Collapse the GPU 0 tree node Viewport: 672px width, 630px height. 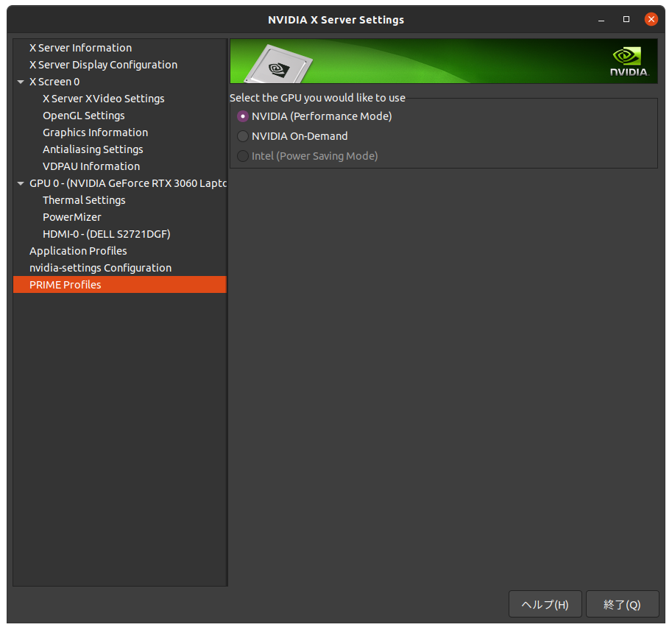click(21, 183)
